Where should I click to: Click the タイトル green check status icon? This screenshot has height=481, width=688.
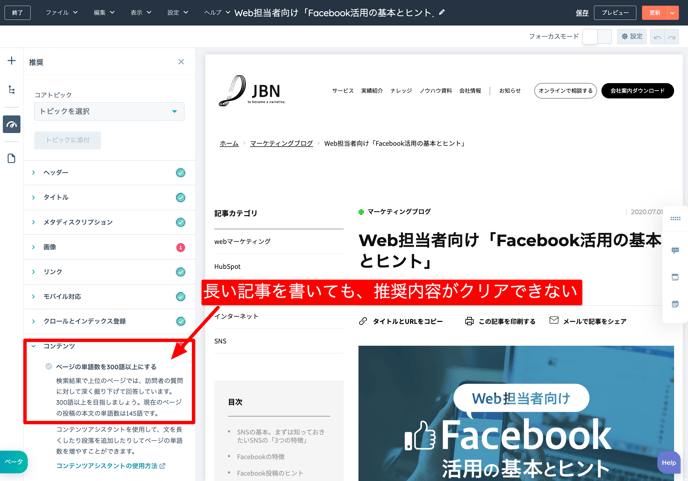click(180, 197)
